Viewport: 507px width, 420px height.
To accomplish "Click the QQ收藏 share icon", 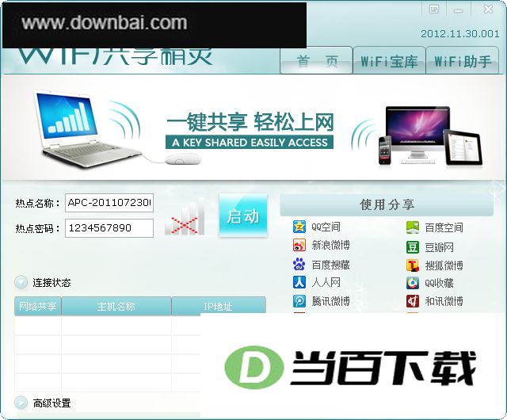I will [413, 283].
